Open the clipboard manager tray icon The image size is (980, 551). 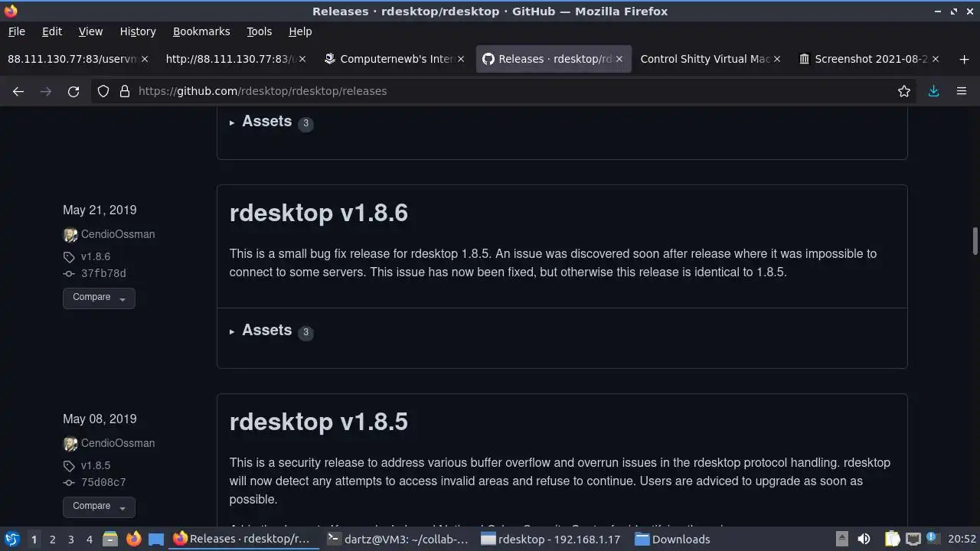click(x=892, y=539)
